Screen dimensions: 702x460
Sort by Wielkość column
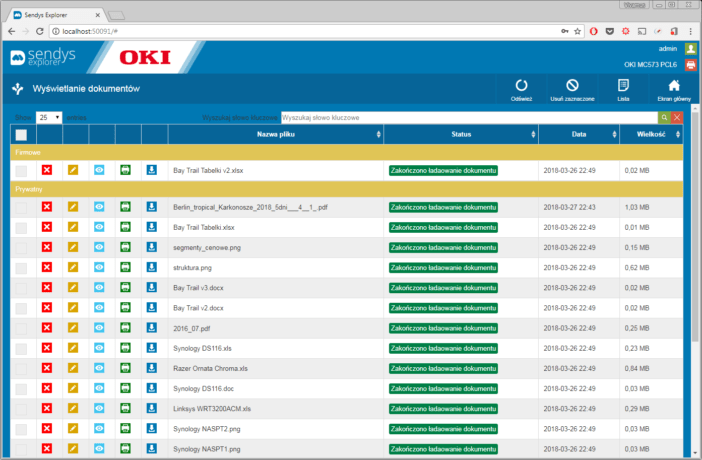pyautogui.click(x=651, y=134)
